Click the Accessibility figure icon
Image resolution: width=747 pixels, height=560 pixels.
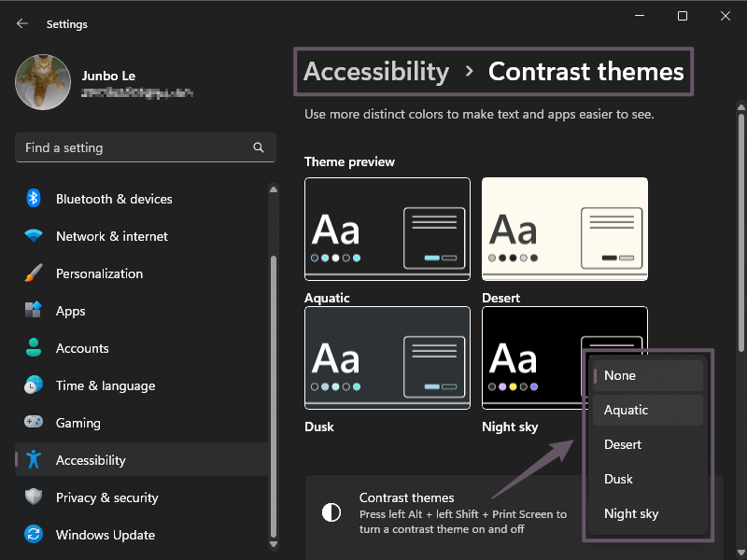coord(34,459)
